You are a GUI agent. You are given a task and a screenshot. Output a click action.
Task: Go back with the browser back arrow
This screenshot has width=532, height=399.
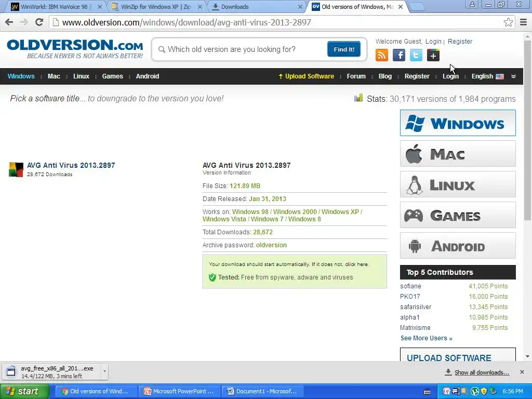click(x=9, y=22)
